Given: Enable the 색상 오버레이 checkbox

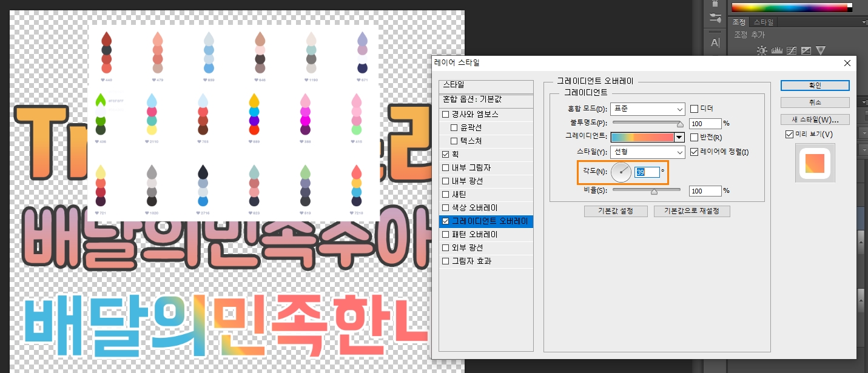Looking at the screenshot, I should point(446,207).
